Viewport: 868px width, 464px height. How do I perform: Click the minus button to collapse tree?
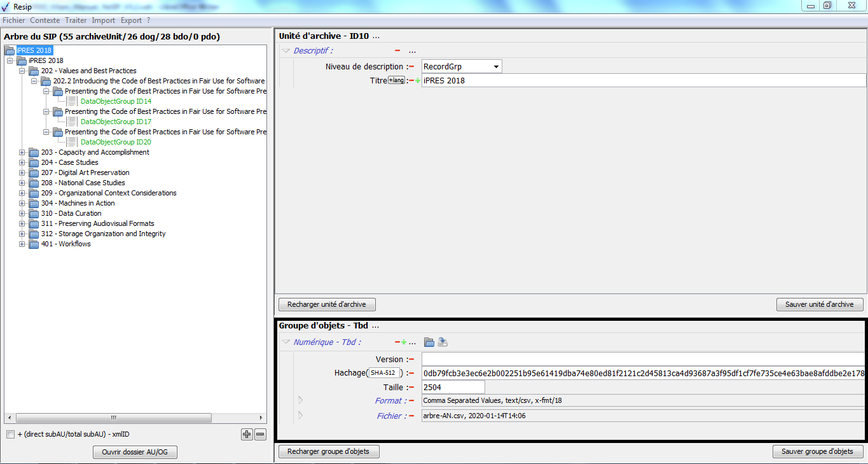(260, 435)
